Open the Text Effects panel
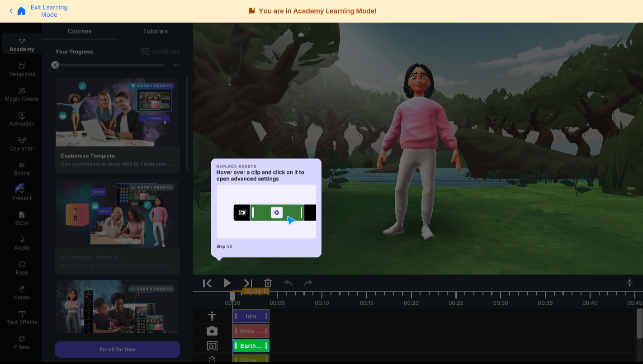This screenshot has width=643, height=364. click(21, 318)
